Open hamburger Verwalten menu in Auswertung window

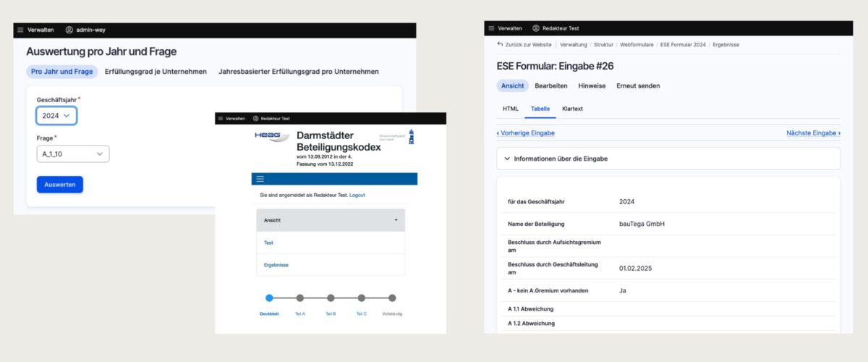[x=20, y=30]
